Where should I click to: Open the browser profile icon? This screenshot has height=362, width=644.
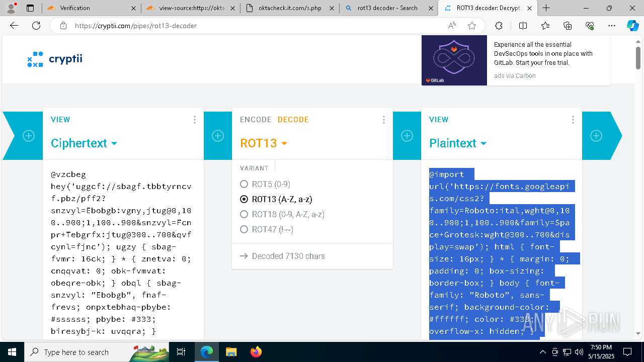point(11,8)
